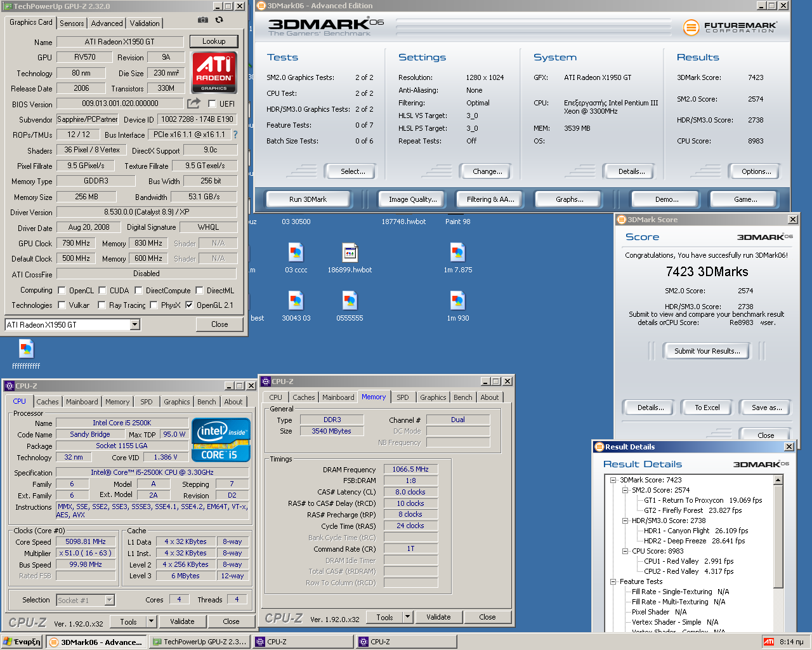This screenshot has width=812, height=650.
Task: Click the To Excel button
Action: (x=707, y=408)
